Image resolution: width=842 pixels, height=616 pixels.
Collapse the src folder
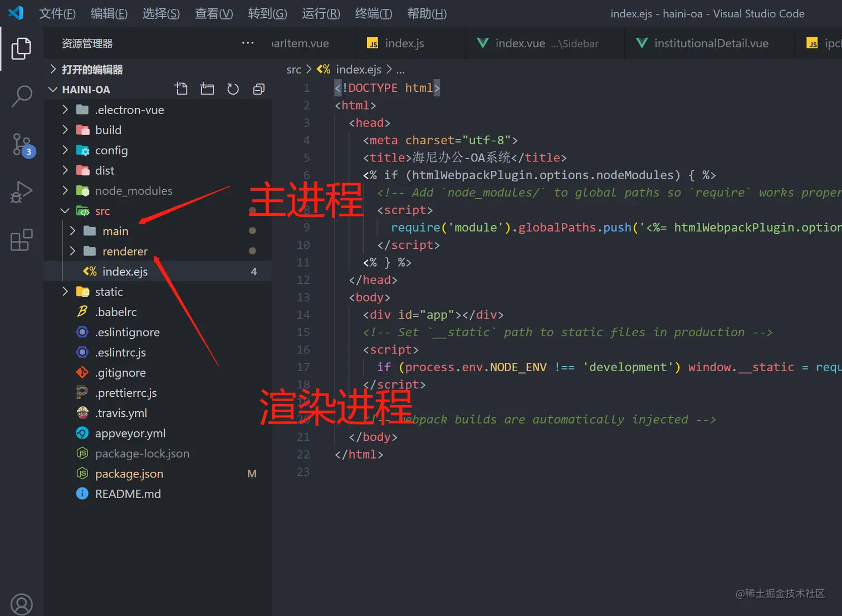[x=65, y=211]
